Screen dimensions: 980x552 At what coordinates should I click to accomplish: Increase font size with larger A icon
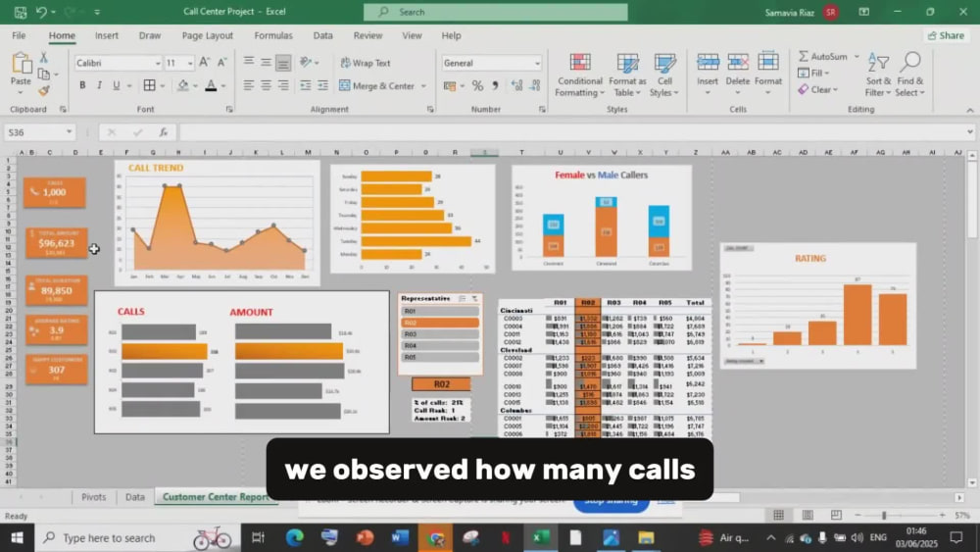(205, 63)
